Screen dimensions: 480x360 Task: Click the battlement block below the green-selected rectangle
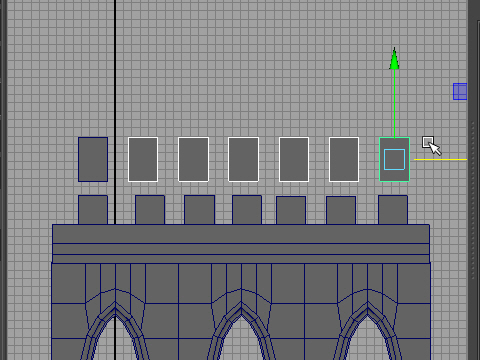point(393,210)
